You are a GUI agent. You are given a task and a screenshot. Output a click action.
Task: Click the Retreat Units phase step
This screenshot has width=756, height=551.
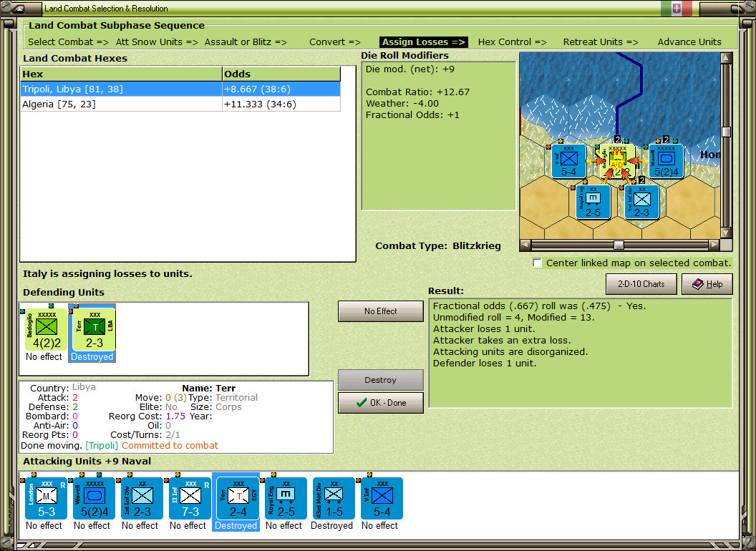(x=600, y=42)
